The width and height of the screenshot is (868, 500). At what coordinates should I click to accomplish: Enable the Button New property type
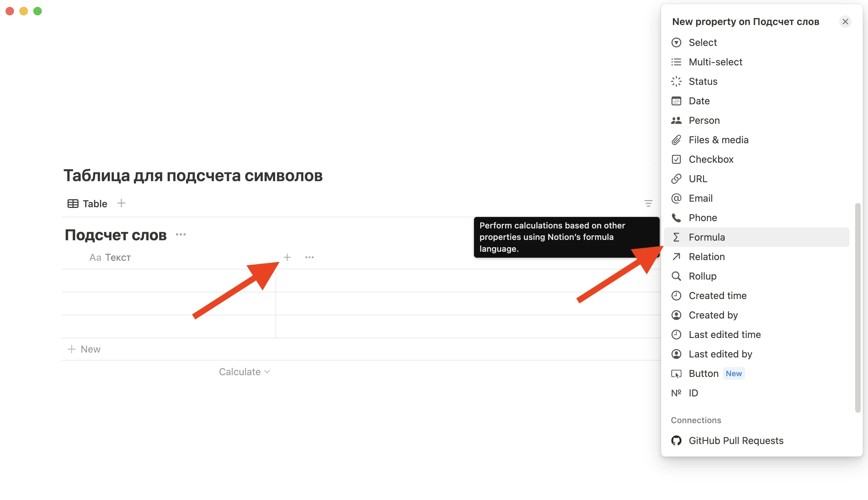point(704,373)
